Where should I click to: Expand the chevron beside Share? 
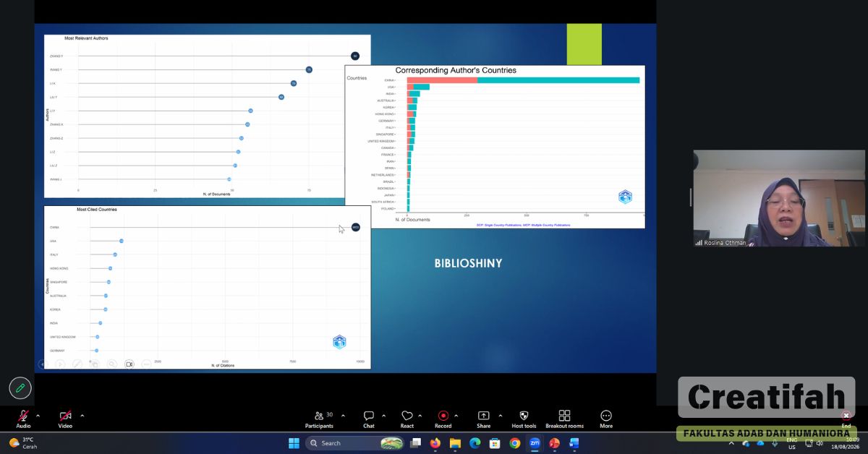[x=500, y=416]
